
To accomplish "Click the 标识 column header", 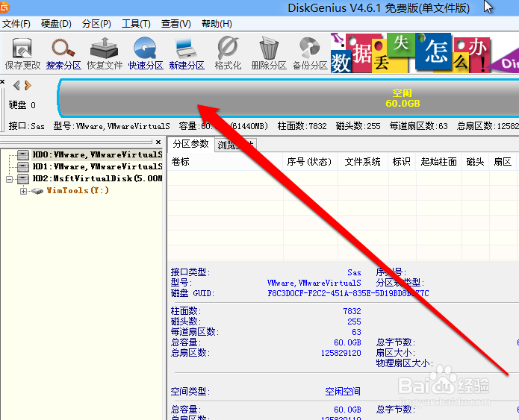I will pyautogui.click(x=402, y=162).
